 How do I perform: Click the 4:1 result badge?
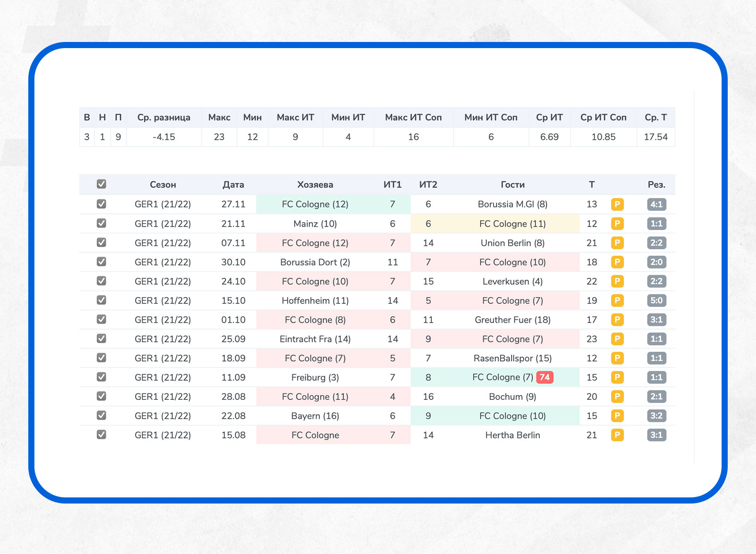coord(656,204)
